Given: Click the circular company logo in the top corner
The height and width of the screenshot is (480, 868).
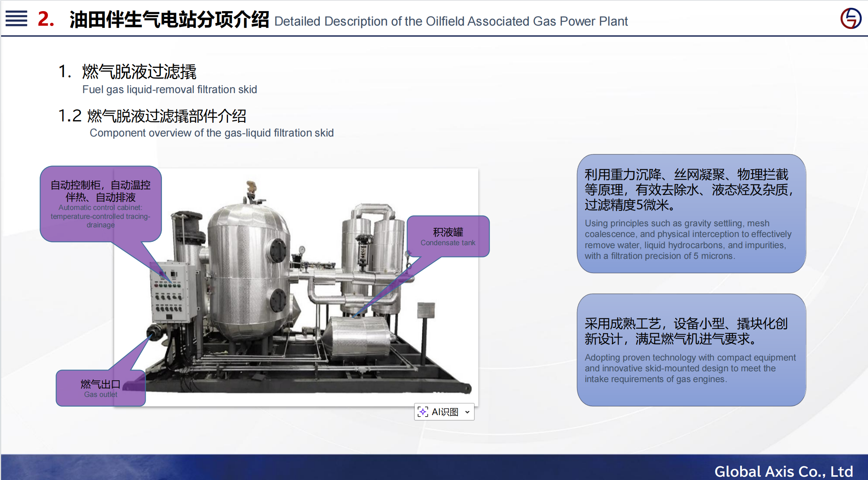Looking at the screenshot, I should coord(851,18).
